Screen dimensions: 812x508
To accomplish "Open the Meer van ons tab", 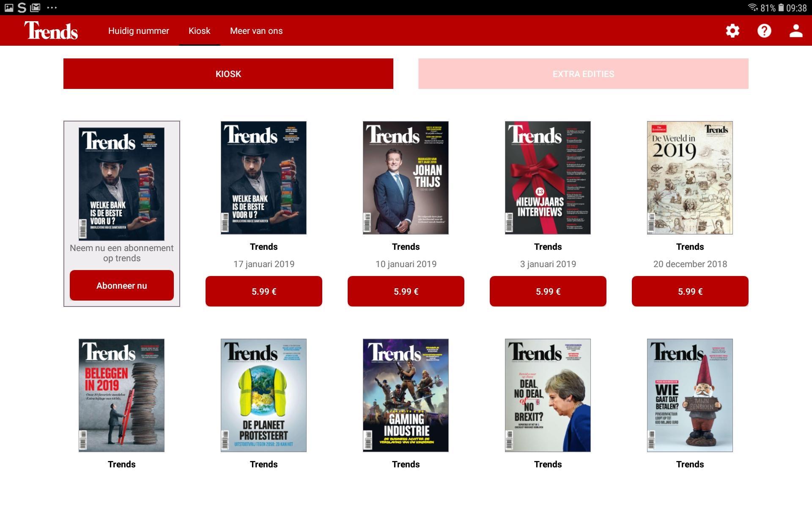I will pyautogui.click(x=256, y=31).
